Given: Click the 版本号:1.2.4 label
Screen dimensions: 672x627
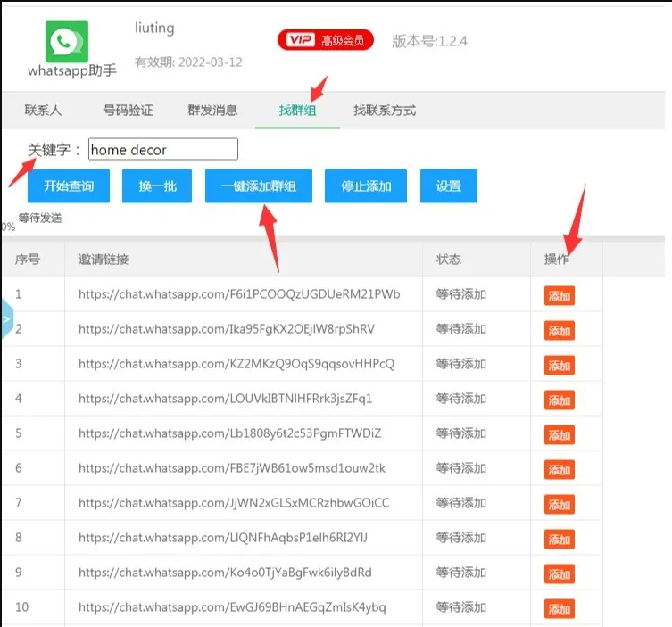Looking at the screenshot, I should pos(429,41).
